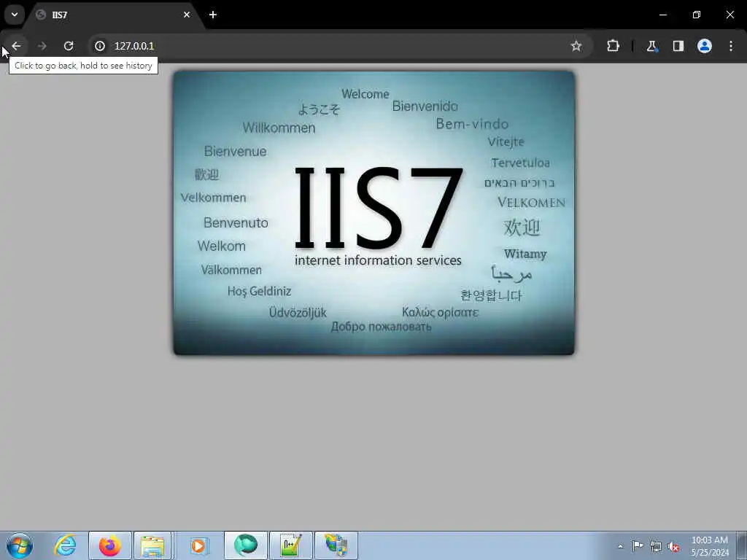Open the Windows Start orb
747x560 pixels.
20,545
